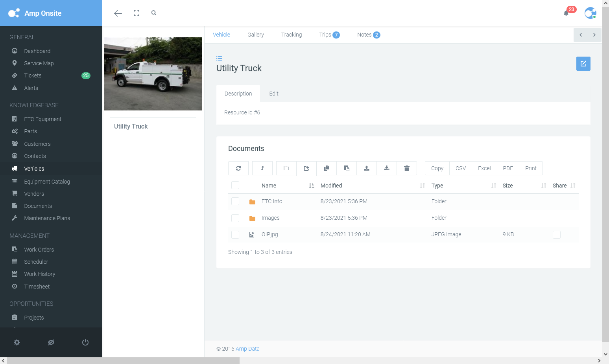Check the Images row checkbox
This screenshot has height=364, width=609.
click(x=235, y=218)
